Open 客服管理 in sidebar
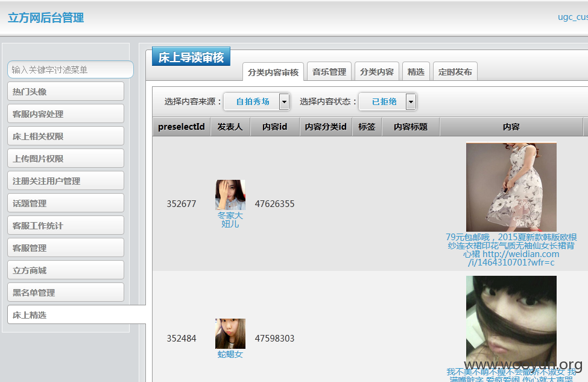The width and height of the screenshot is (588, 382). [x=66, y=247]
